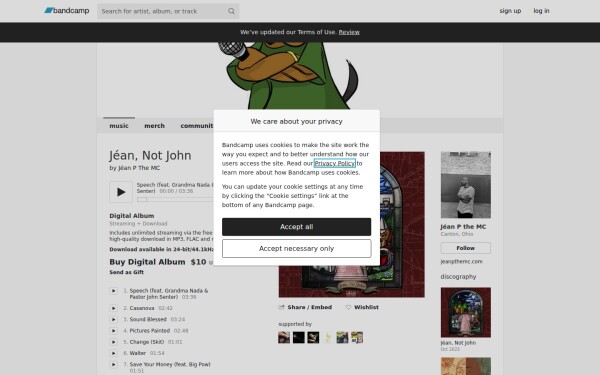Viewport: 600px width, 375px height.
Task: Open the log in link
Action: point(541,11)
